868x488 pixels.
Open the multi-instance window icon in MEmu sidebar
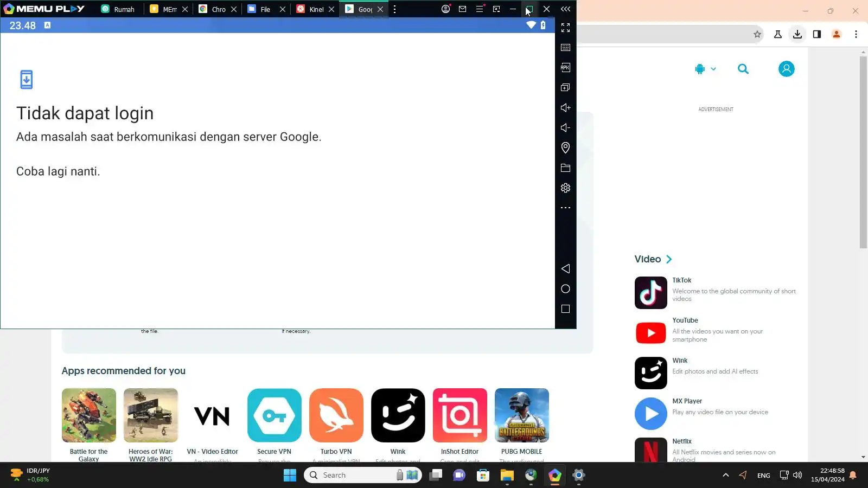(x=565, y=87)
